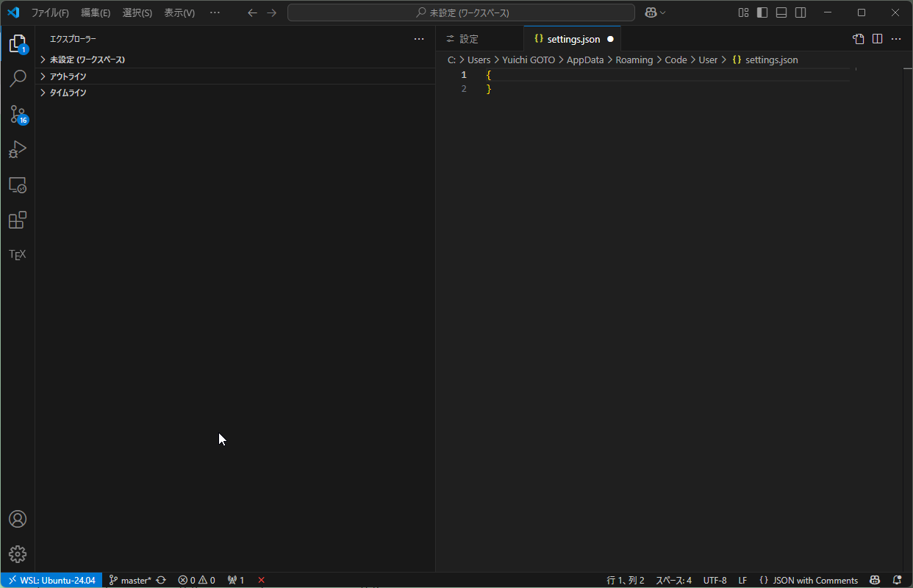
Task: Open the Manage gear icon
Action: [18, 554]
